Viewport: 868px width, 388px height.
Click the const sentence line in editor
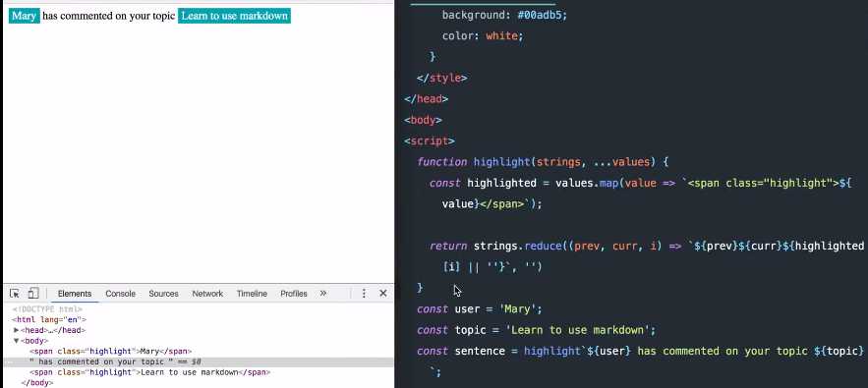tap(641, 351)
